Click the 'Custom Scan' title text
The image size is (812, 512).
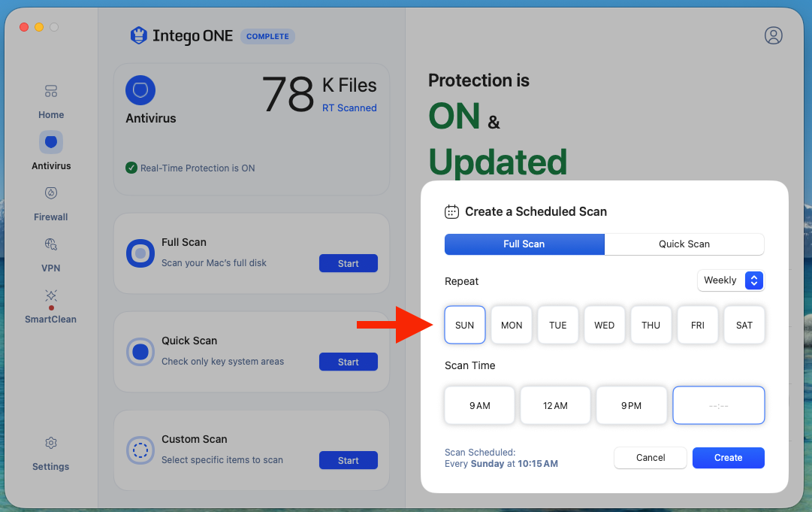(x=195, y=439)
